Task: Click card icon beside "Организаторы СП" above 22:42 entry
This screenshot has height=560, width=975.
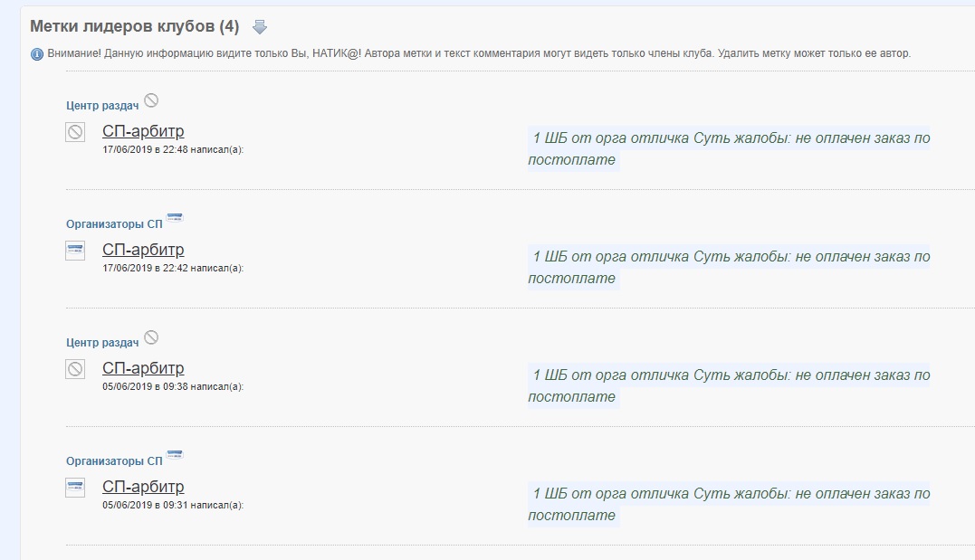Action: [175, 219]
